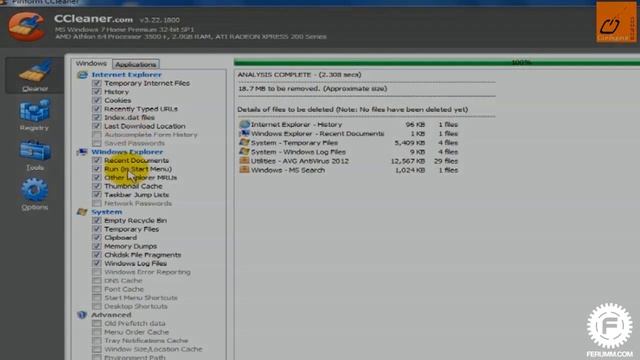Click icon beside System - Temporary Files result
The height and width of the screenshot is (360, 640).
point(244,142)
